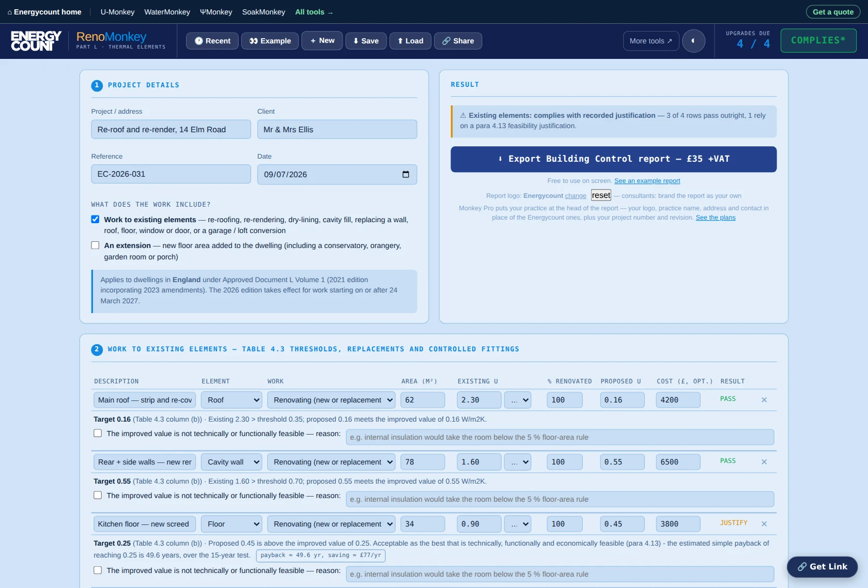Open the 'See the plans' link
This screenshot has height=588, width=868.
pyautogui.click(x=716, y=218)
